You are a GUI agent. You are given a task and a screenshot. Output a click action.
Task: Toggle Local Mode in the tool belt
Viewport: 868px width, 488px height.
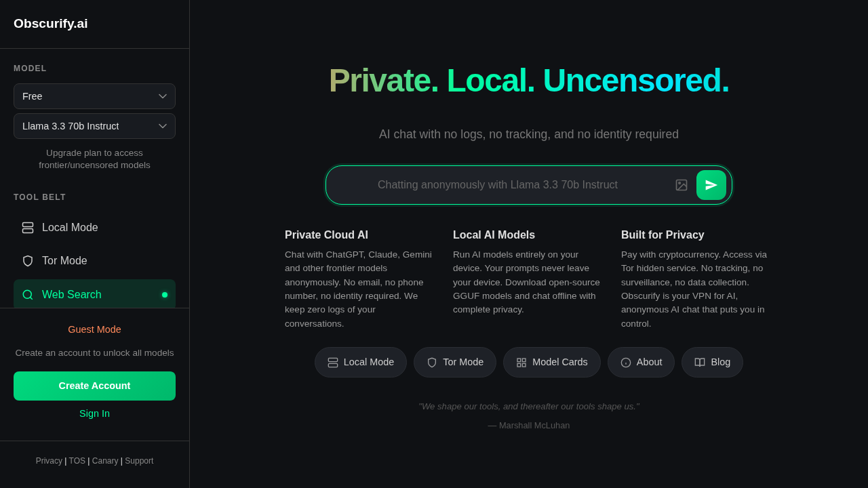coord(94,228)
